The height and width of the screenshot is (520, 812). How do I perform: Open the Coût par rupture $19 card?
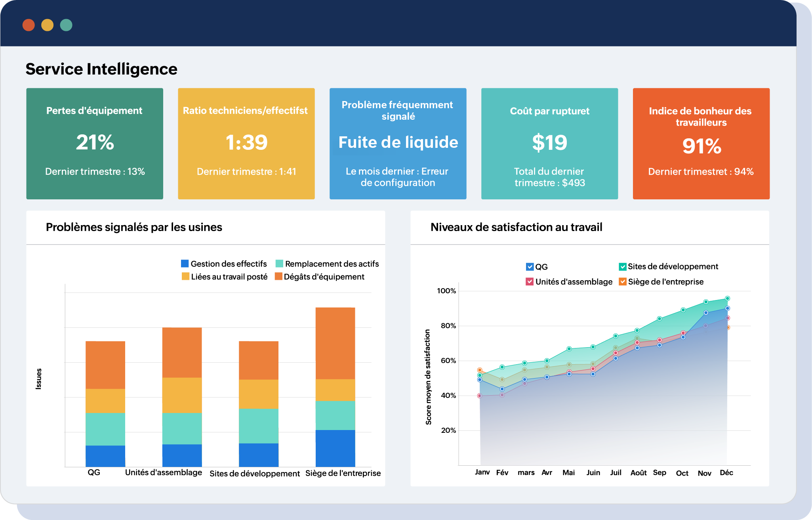click(x=549, y=143)
